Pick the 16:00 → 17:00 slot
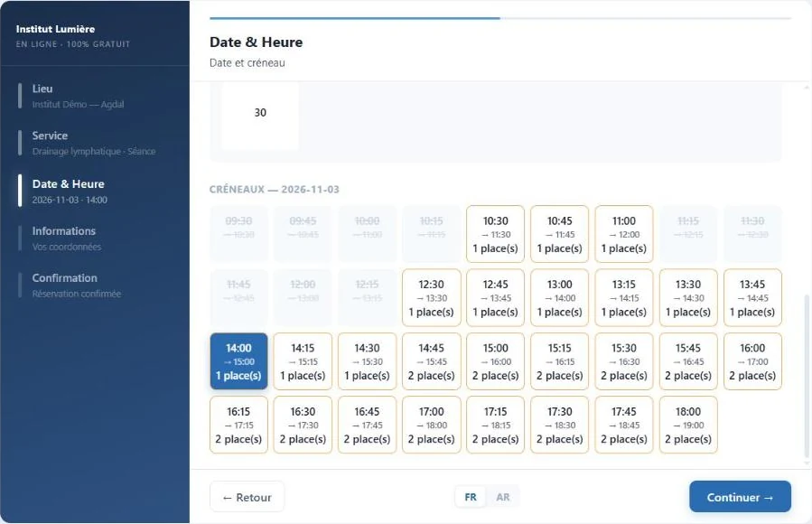The image size is (812, 524). click(751, 361)
